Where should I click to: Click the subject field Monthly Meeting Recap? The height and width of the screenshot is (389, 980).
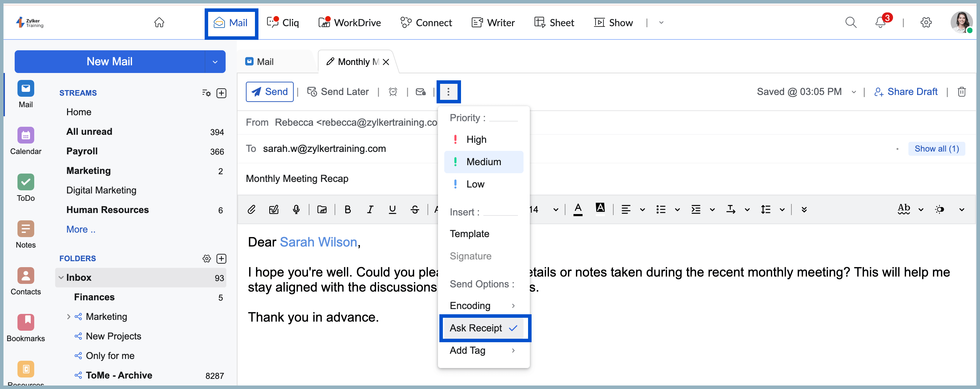[297, 178]
